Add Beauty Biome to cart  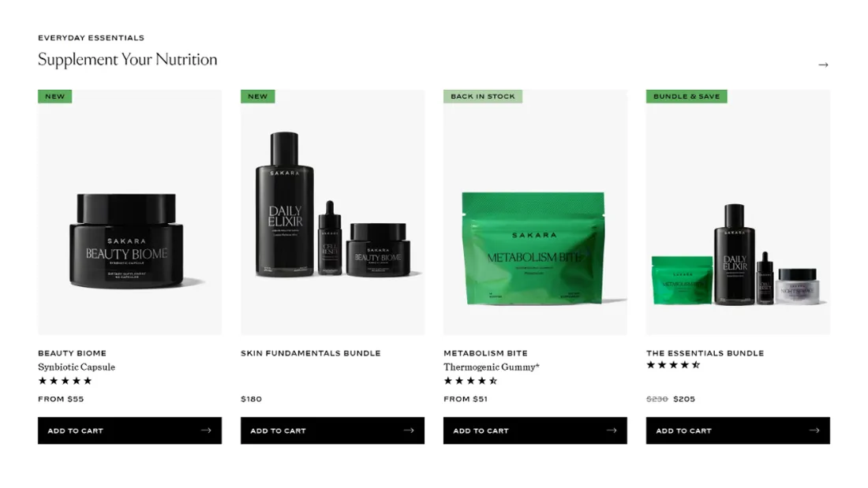click(129, 430)
